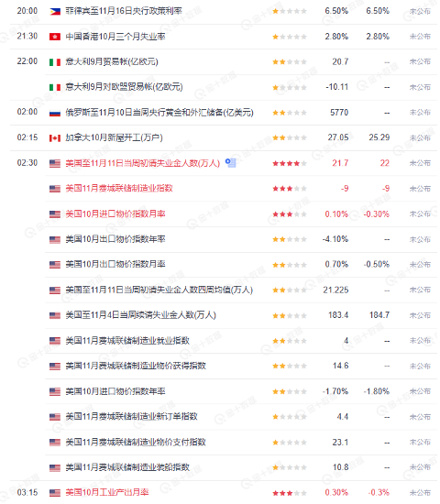The height and width of the screenshot is (504, 440).
Task: Click the data-detail icon beside 美国初请失业金人数
Action: click(x=231, y=163)
